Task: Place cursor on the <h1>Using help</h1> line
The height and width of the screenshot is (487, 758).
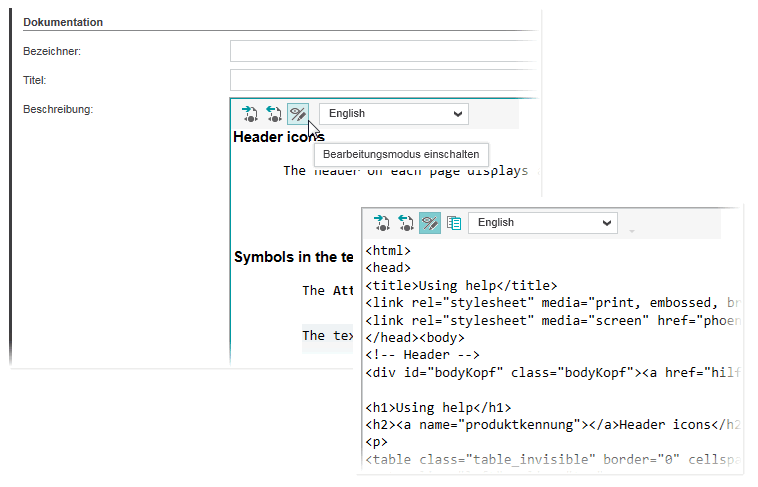Action: (x=438, y=407)
